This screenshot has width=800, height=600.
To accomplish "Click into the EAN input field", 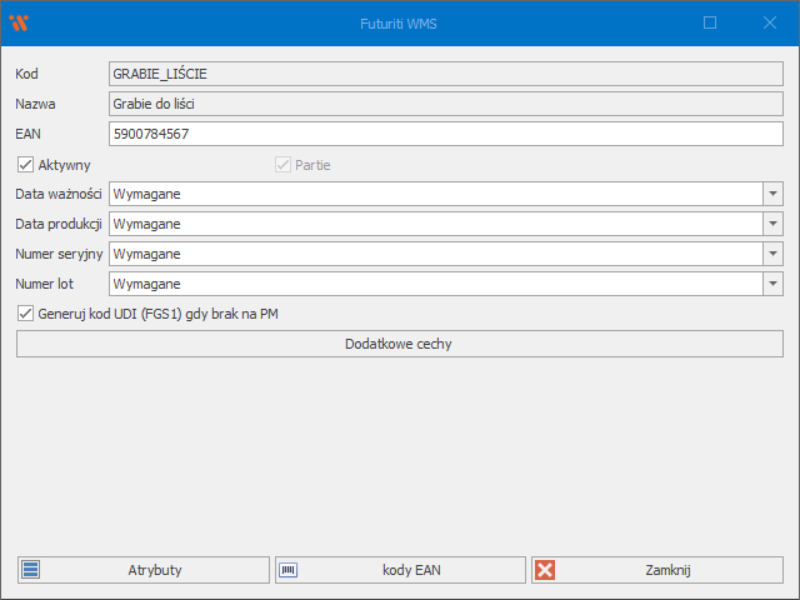I will click(445, 134).
